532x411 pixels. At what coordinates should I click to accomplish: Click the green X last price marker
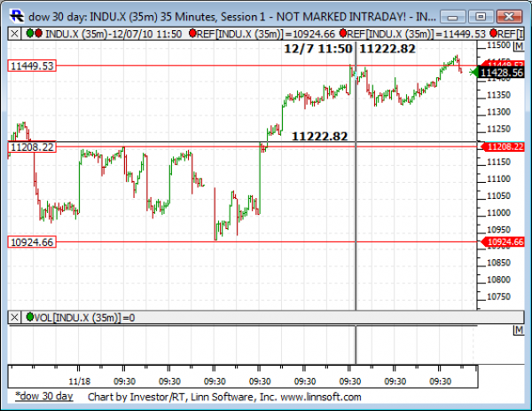pos(473,73)
